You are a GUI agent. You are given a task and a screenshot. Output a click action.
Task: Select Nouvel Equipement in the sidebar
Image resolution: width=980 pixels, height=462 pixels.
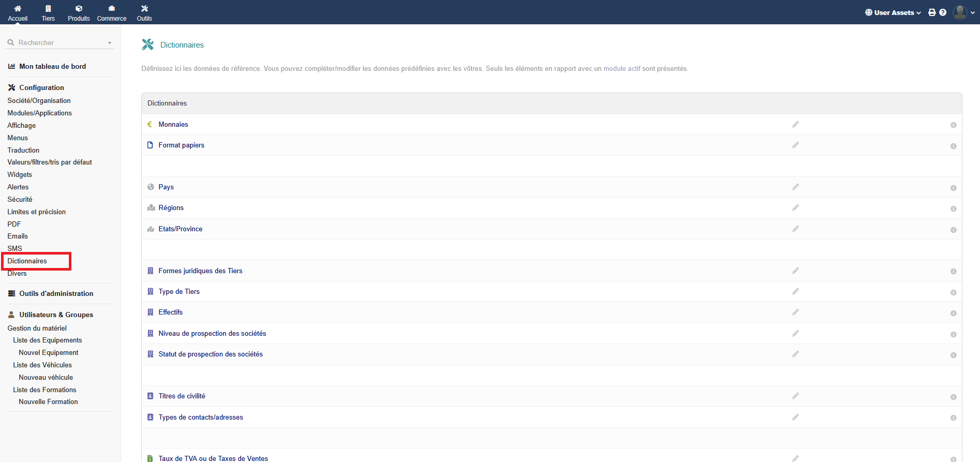pos(49,352)
